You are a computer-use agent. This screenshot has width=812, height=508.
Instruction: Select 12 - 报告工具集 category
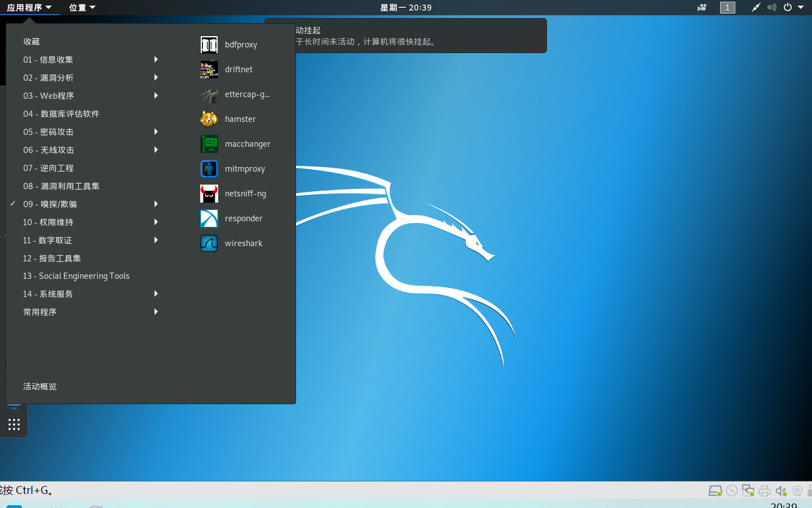[x=52, y=258]
